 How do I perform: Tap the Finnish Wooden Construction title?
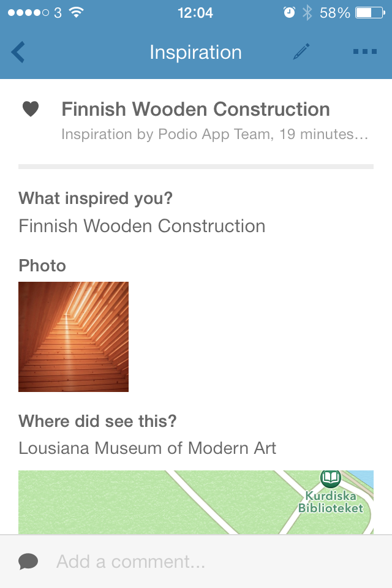[x=196, y=110]
